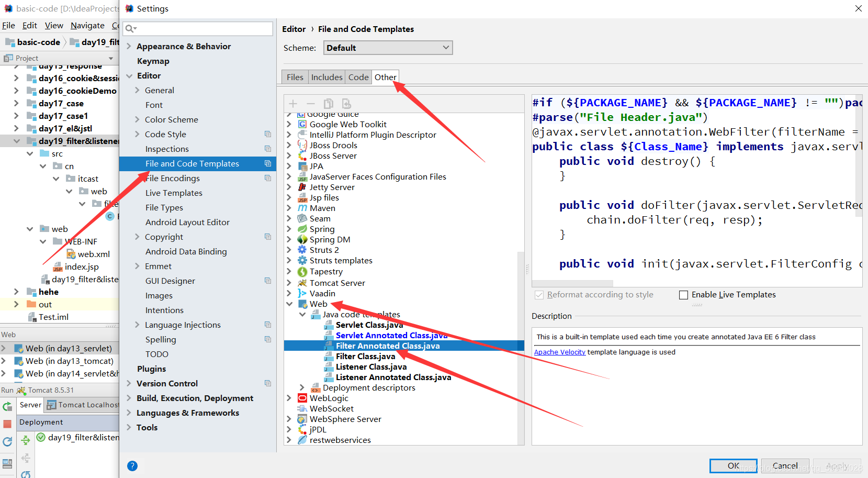Click the Struts 2 gear icon
868x478 pixels.
302,250
